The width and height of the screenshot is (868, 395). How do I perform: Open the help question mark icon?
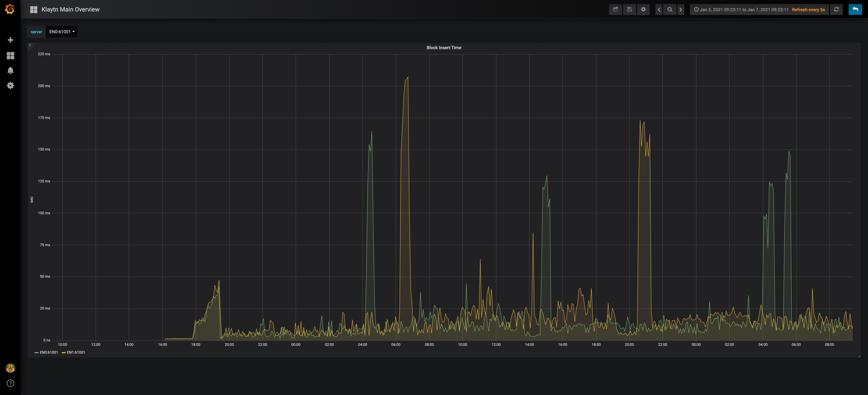coord(11,383)
